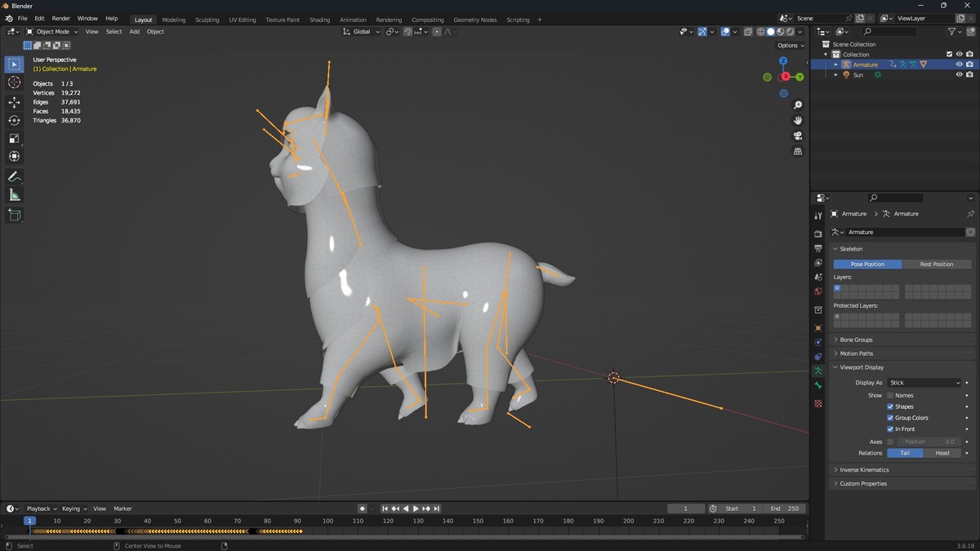Open the Bone properties tab

point(818,385)
